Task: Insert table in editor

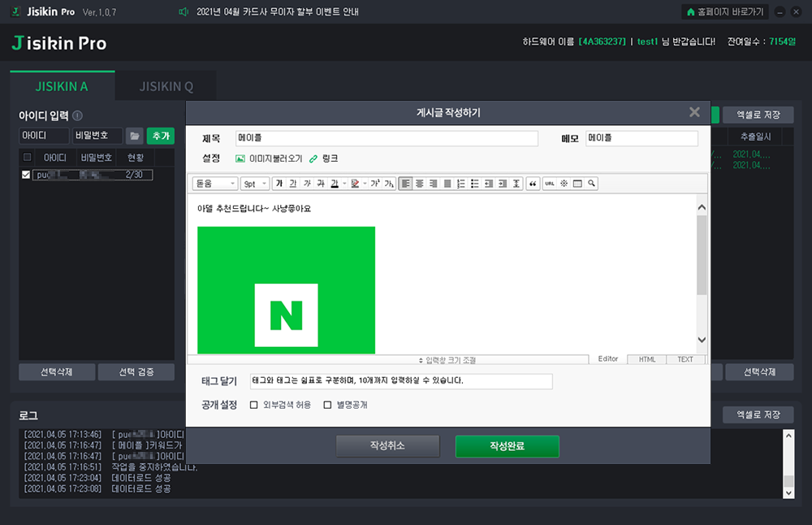Action: click(x=577, y=184)
